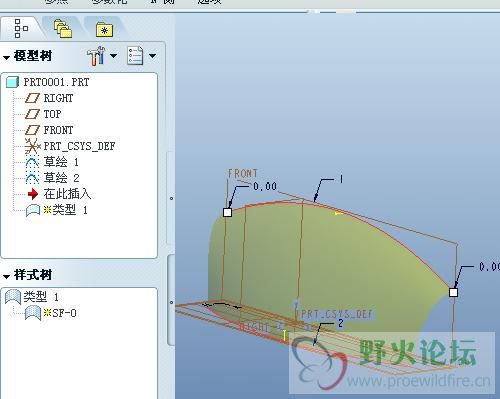Select the 草绘 1 sketch feature
The width and height of the screenshot is (500, 399).
(52, 162)
